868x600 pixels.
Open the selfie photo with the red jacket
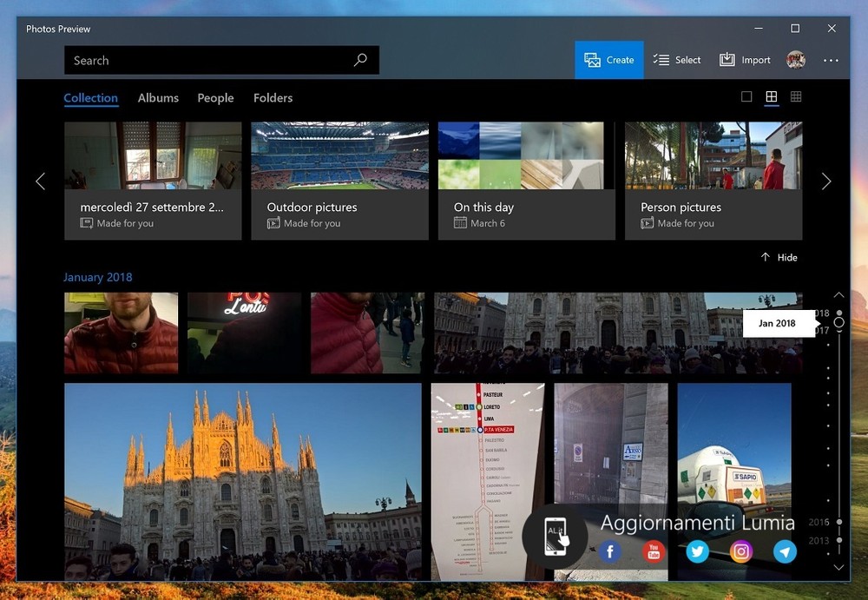tap(122, 333)
